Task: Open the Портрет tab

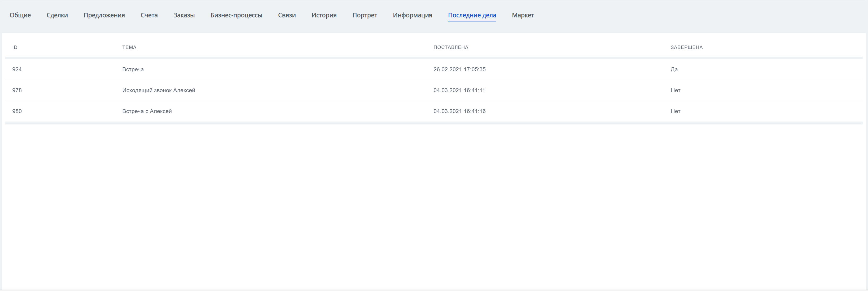Action: tap(365, 15)
